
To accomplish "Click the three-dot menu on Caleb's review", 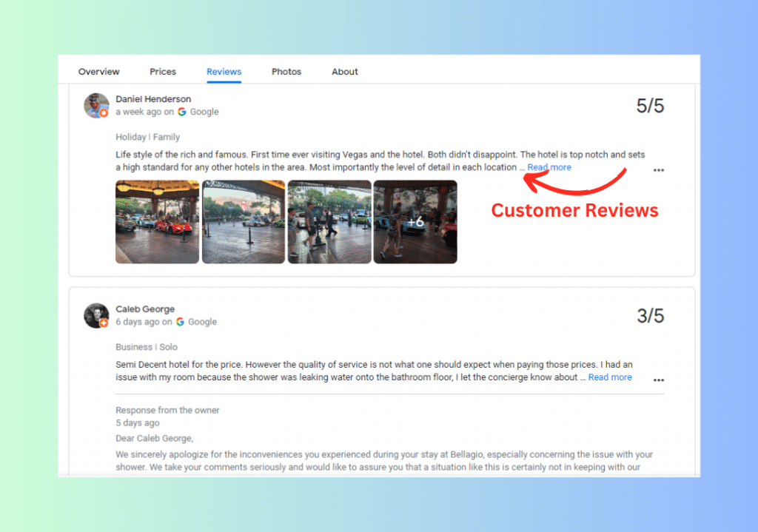I will tap(658, 380).
